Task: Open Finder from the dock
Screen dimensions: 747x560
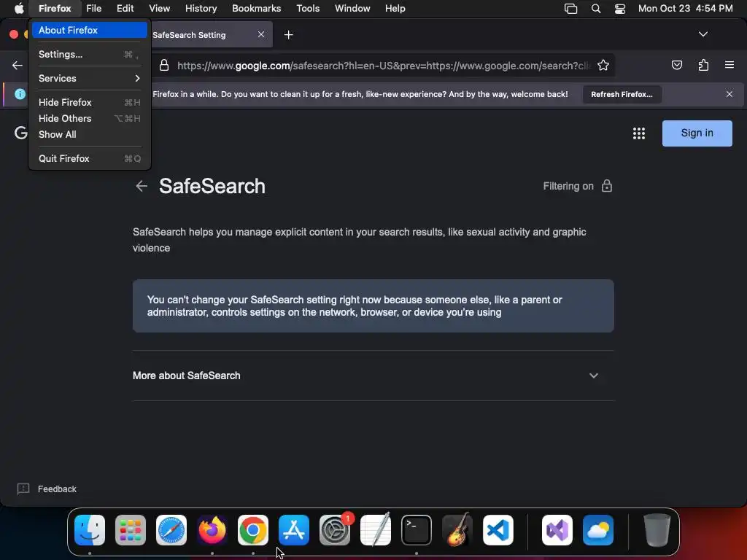Action: [90, 530]
